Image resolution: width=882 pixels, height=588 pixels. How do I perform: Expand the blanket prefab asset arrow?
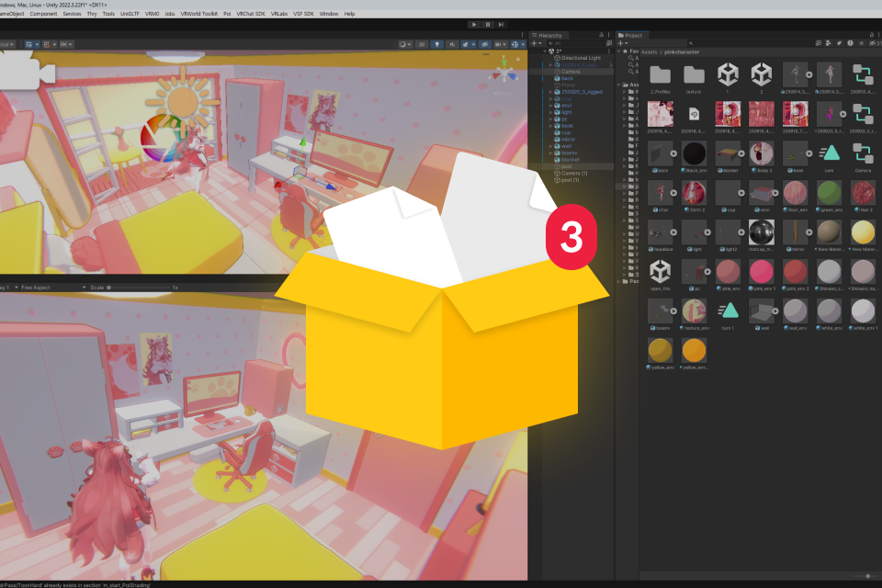pyautogui.click(x=741, y=153)
